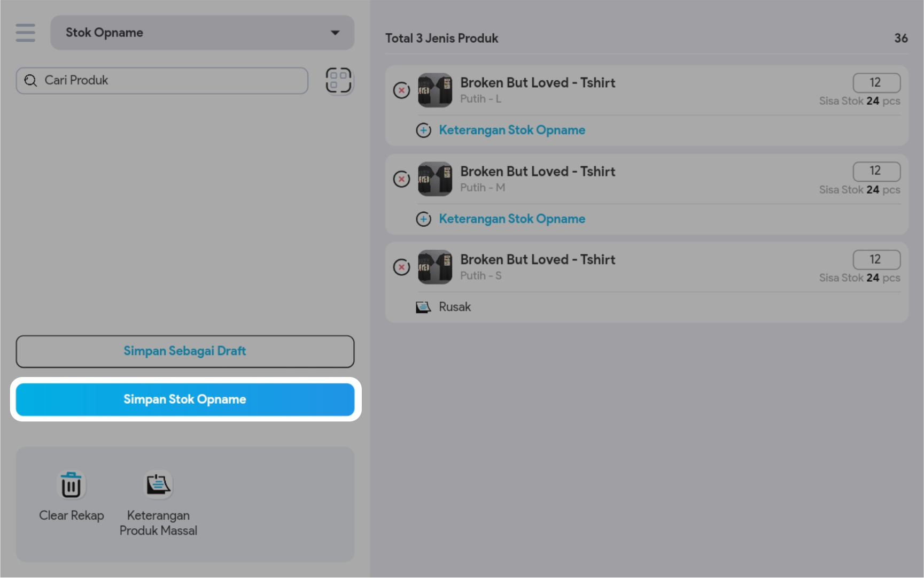The height and width of the screenshot is (578, 924).
Task: Open Keterangan Produk Massal icon
Action: (158, 485)
